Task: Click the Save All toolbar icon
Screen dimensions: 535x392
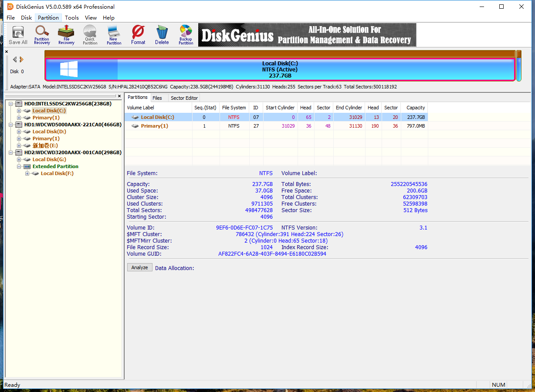Action: click(x=18, y=35)
